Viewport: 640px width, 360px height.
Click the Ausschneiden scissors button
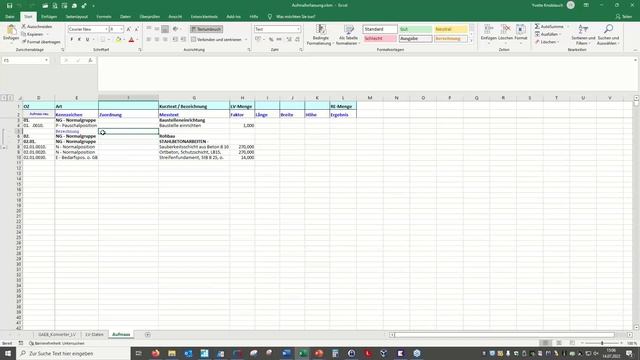(x=37, y=27)
